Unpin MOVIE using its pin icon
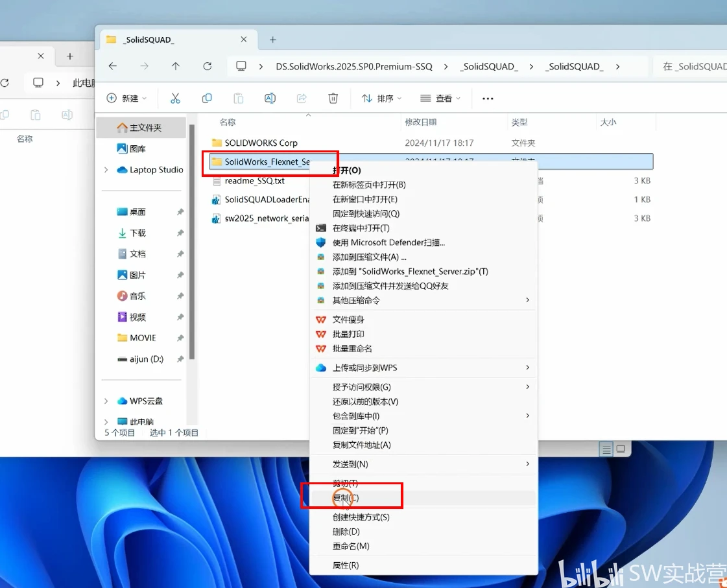 (x=180, y=338)
